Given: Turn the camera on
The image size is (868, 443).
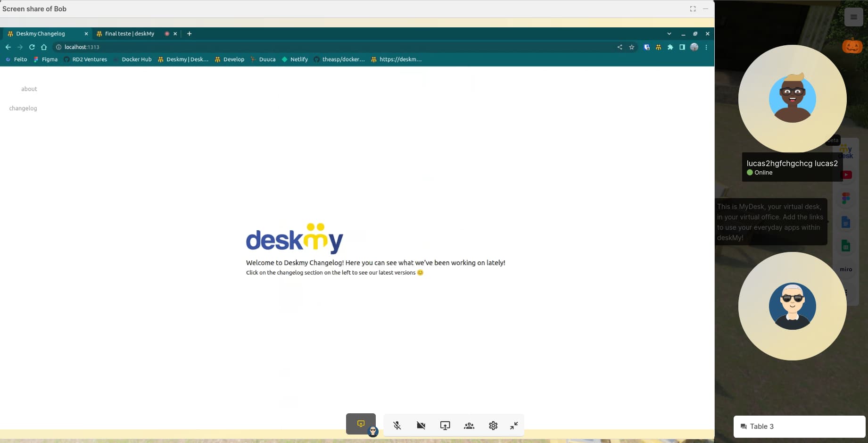Looking at the screenshot, I should (421, 426).
